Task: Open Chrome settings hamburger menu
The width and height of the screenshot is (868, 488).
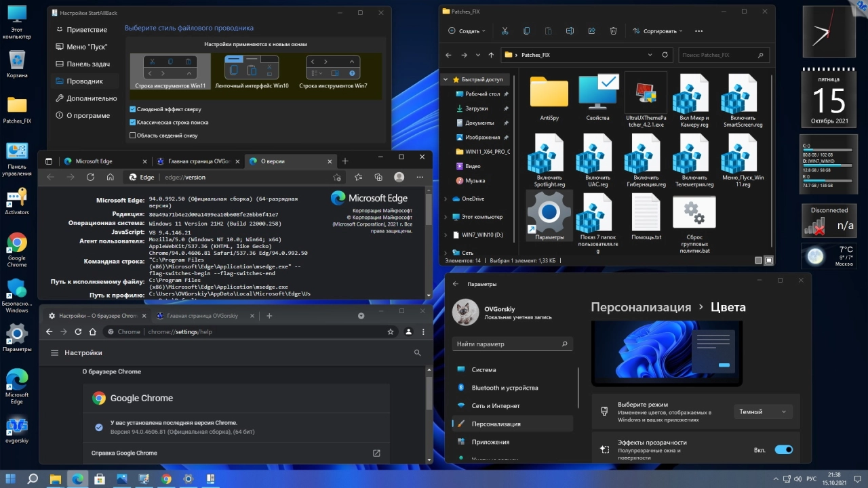Action: [54, 353]
